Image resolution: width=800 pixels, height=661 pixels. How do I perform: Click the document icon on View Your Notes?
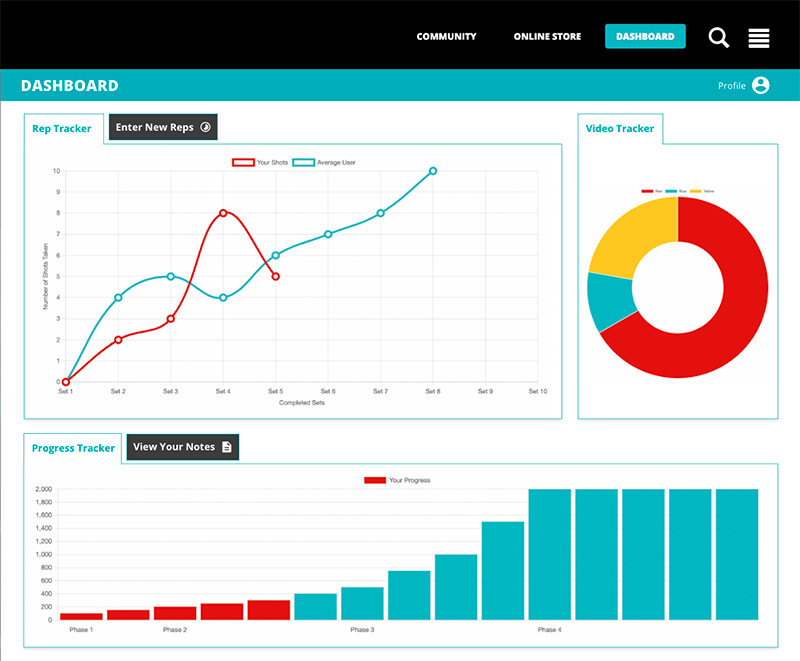coord(227,447)
